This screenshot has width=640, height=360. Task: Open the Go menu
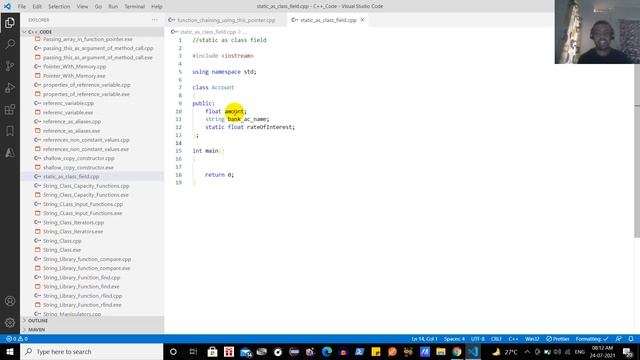[98, 7]
